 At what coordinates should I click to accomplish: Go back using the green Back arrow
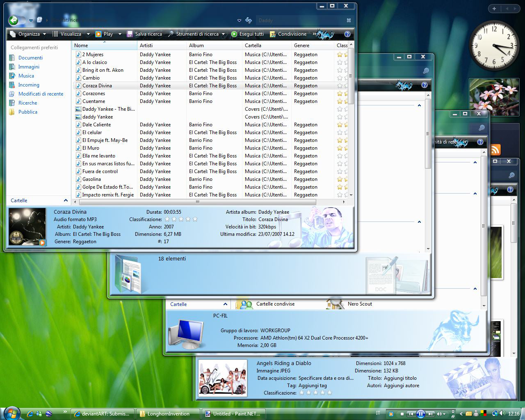(14, 20)
